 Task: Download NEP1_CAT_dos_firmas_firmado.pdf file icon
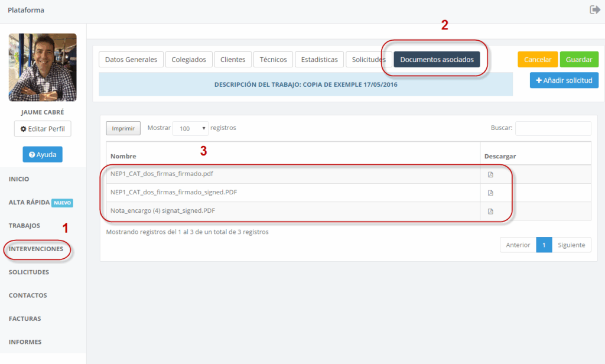pos(490,174)
